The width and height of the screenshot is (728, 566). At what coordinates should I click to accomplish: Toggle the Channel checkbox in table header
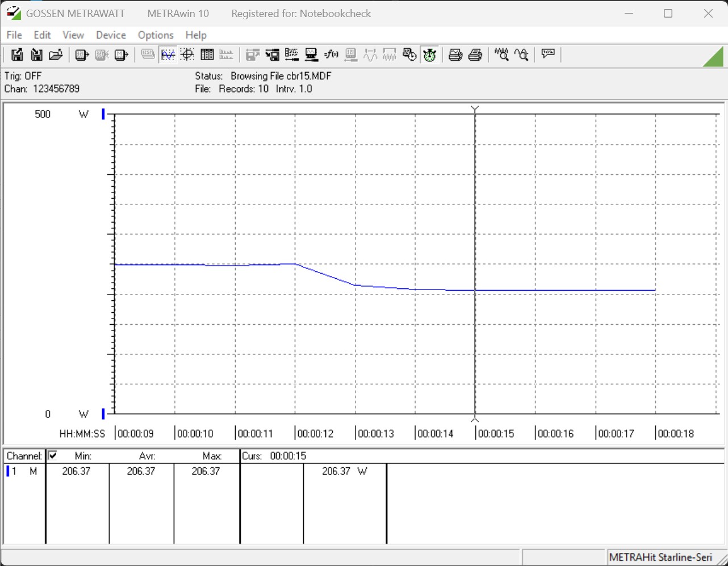53,455
